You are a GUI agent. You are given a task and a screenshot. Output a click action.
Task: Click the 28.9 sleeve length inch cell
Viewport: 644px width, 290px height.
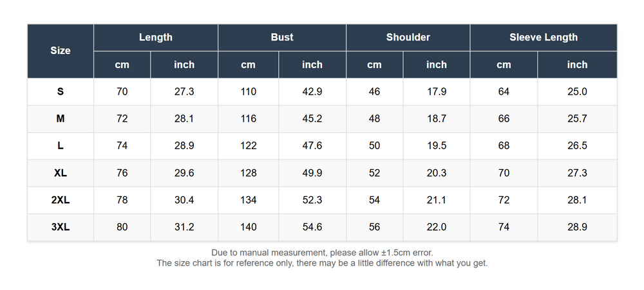[x=577, y=227]
